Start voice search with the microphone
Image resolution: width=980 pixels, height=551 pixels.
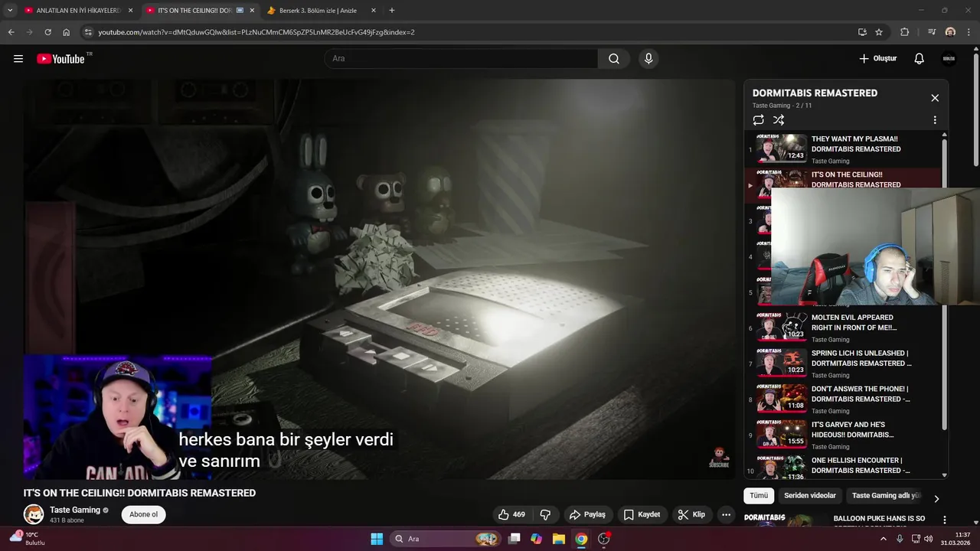[648, 59]
